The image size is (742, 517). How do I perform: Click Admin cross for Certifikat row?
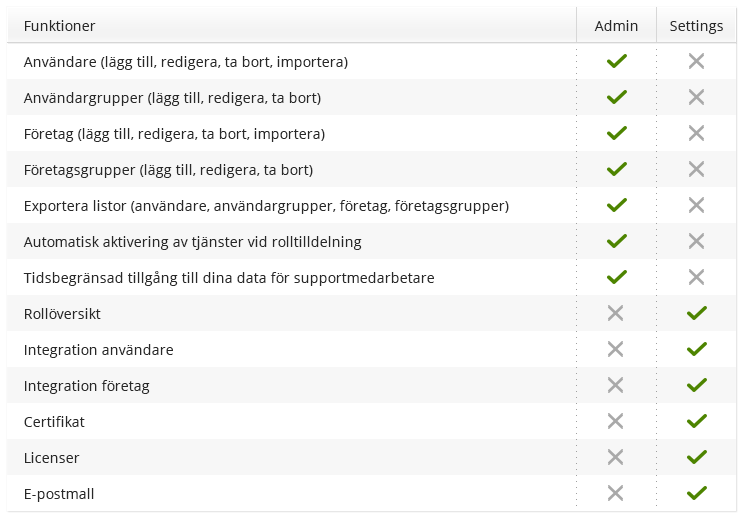pyautogui.click(x=616, y=422)
